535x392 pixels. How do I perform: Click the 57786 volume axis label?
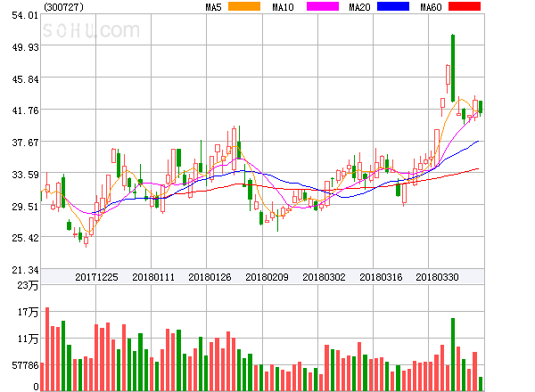25,365
